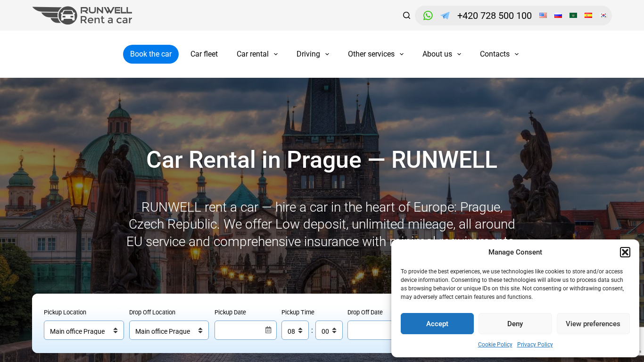The height and width of the screenshot is (362, 644).
Task: Accept cookies in the consent dialog
Action: [x=437, y=324]
